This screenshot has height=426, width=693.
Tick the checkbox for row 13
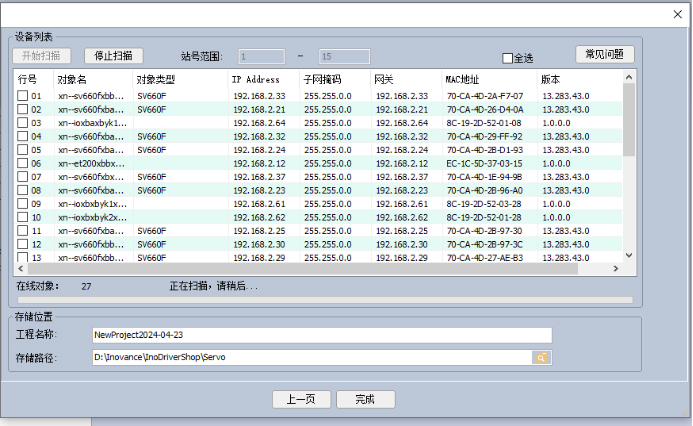[x=23, y=258]
